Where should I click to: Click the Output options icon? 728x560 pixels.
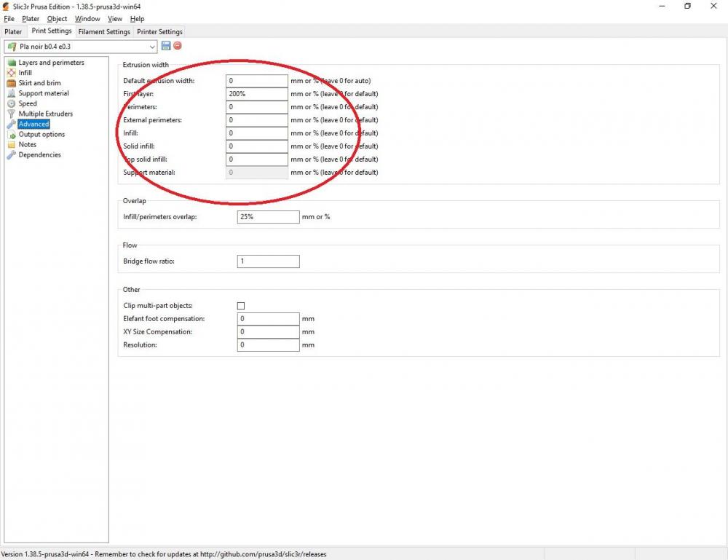pyautogui.click(x=12, y=135)
